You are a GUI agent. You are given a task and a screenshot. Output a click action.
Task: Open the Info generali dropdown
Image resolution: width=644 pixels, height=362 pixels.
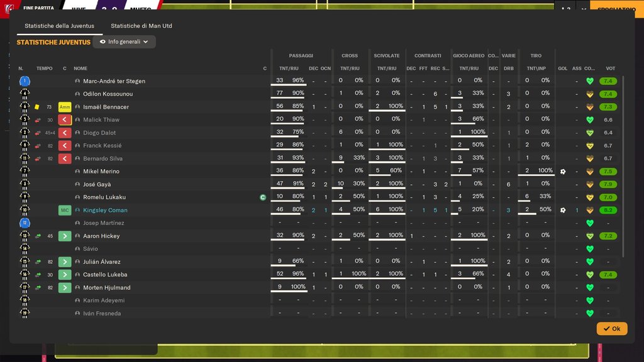point(124,42)
